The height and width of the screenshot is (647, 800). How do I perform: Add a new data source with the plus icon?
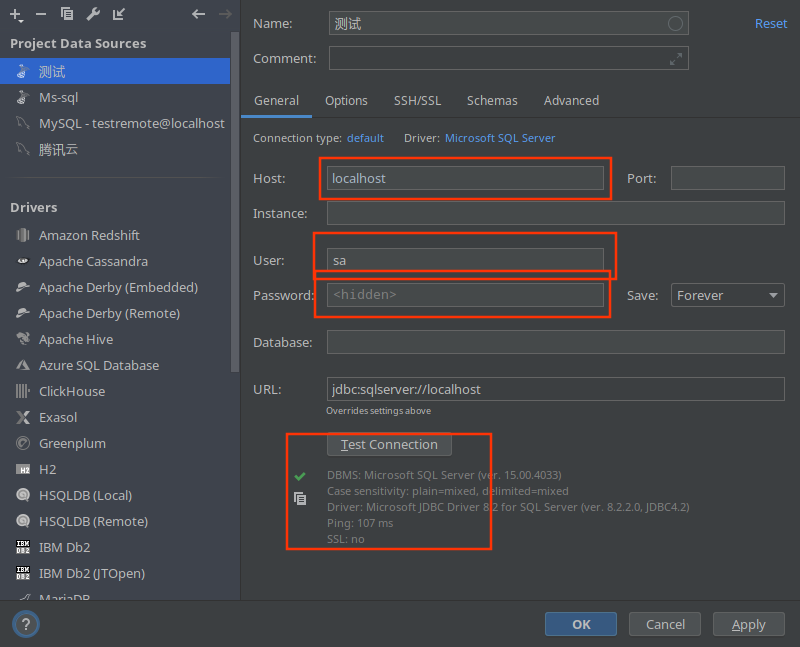click(14, 14)
